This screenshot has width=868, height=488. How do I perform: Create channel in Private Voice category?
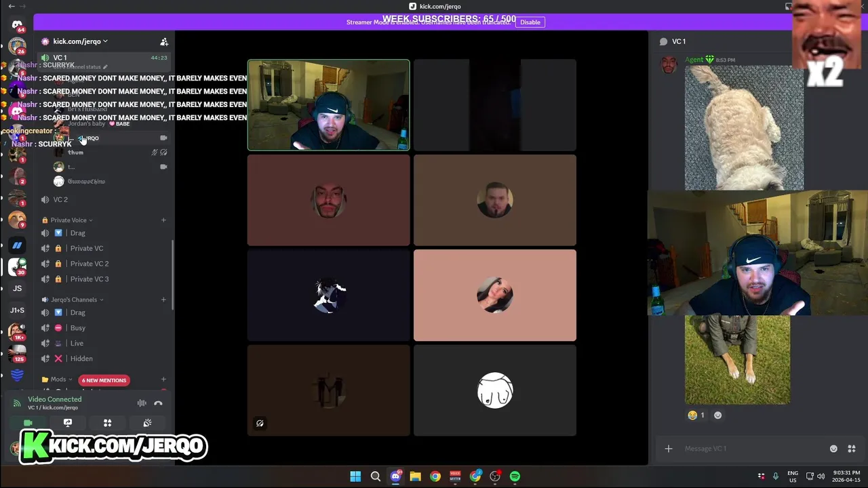tap(163, 220)
